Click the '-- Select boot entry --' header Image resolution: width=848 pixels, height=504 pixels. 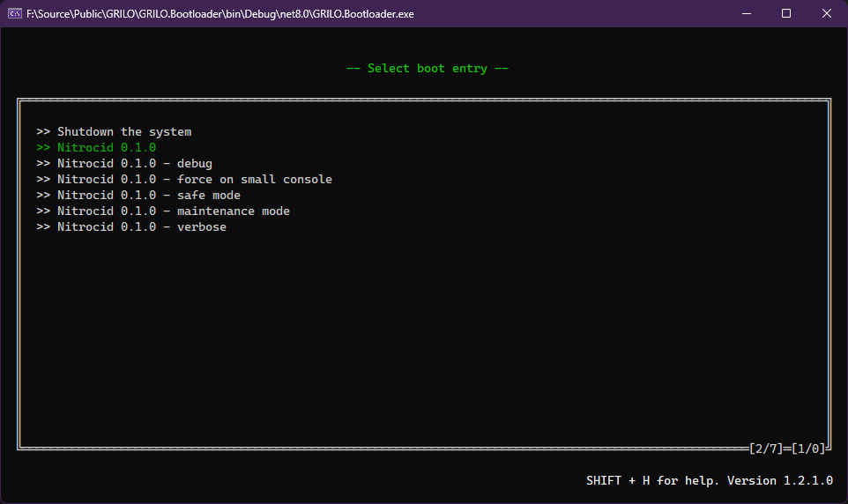tap(428, 69)
